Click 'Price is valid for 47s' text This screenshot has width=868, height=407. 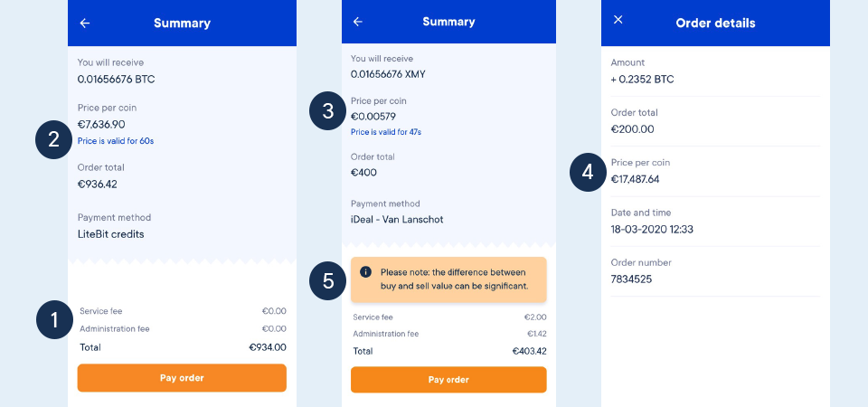point(386,132)
